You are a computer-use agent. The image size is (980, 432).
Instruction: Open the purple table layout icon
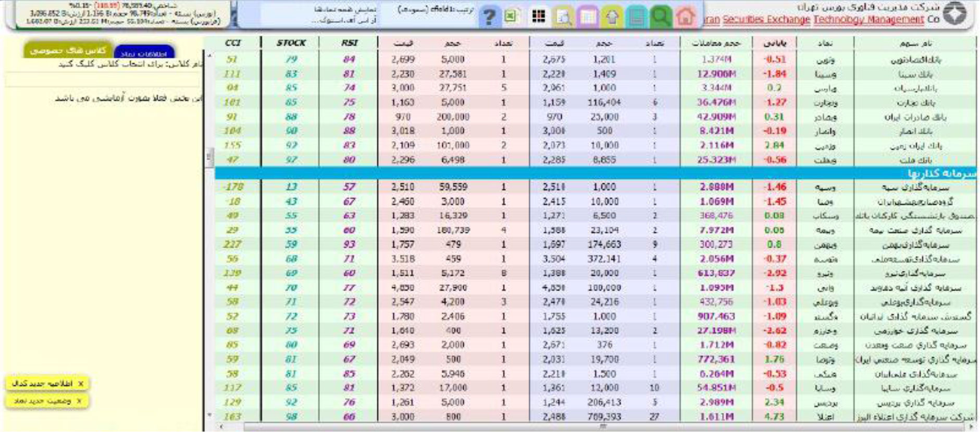click(588, 17)
